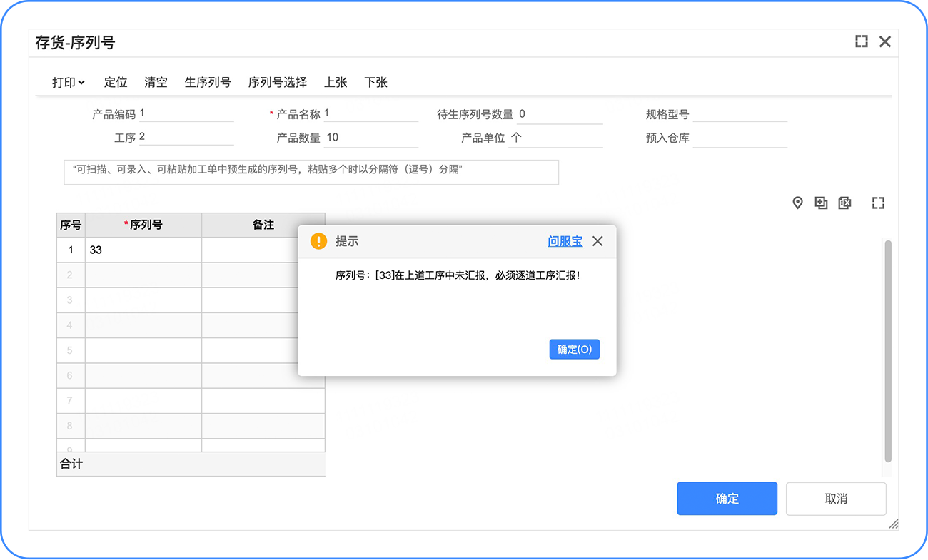Click the 产品名称 field
The height and width of the screenshot is (560, 928).
[x=370, y=114]
